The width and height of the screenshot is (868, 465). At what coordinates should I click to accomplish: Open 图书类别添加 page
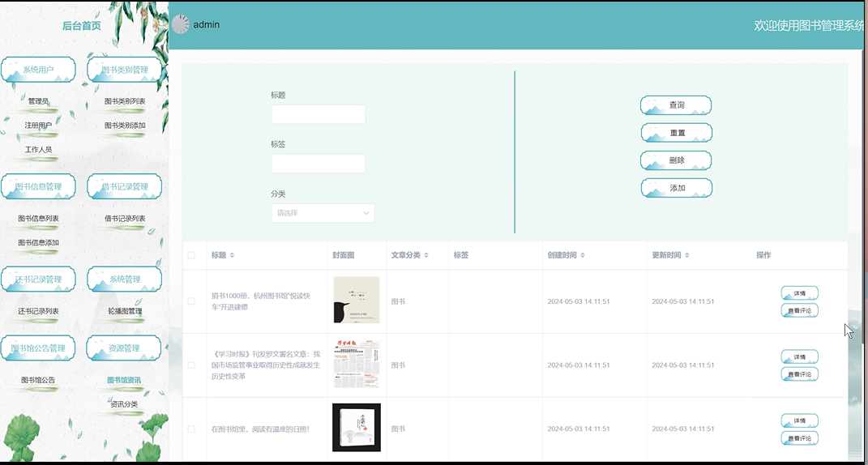(x=125, y=125)
